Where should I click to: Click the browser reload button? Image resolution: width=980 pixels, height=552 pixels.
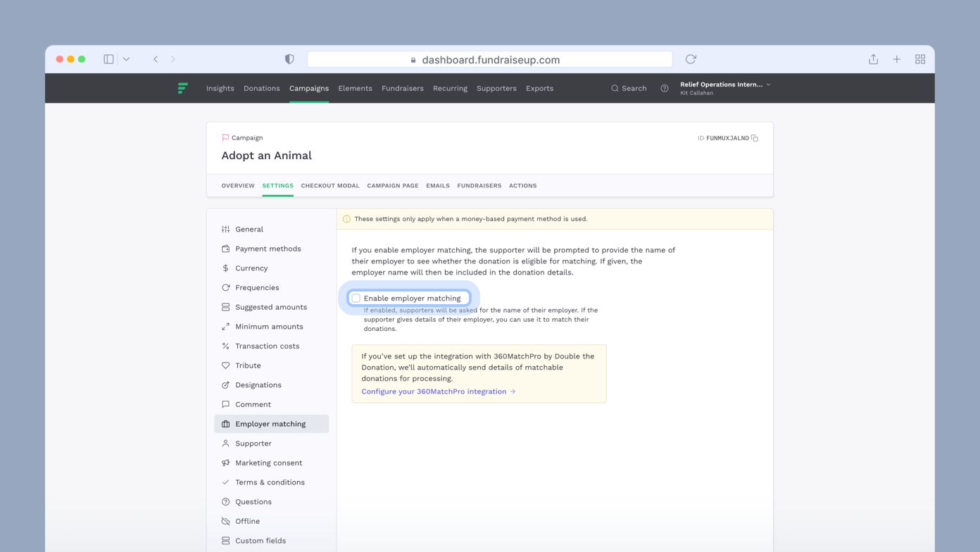coord(690,59)
